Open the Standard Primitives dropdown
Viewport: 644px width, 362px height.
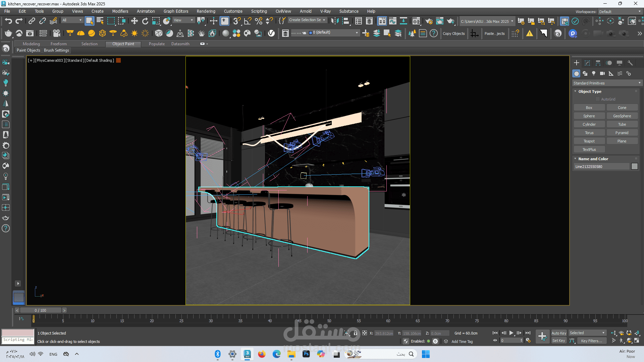(607, 83)
